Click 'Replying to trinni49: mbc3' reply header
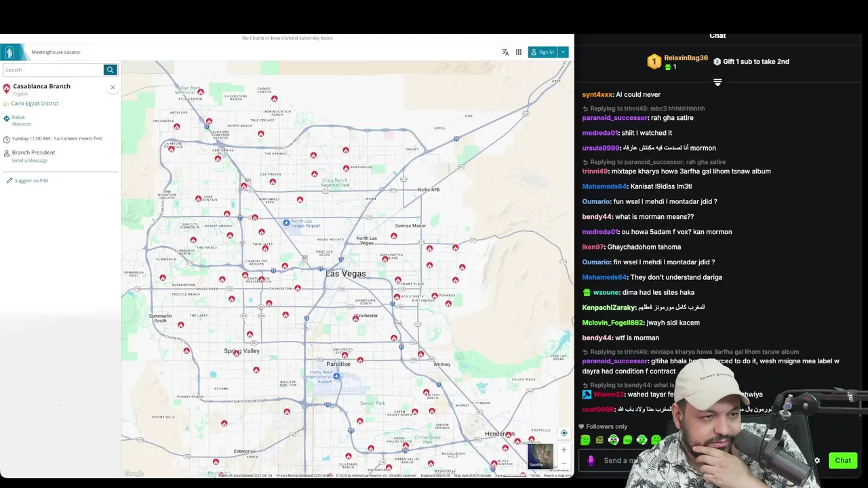The image size is (868, 488). point(644,108)
